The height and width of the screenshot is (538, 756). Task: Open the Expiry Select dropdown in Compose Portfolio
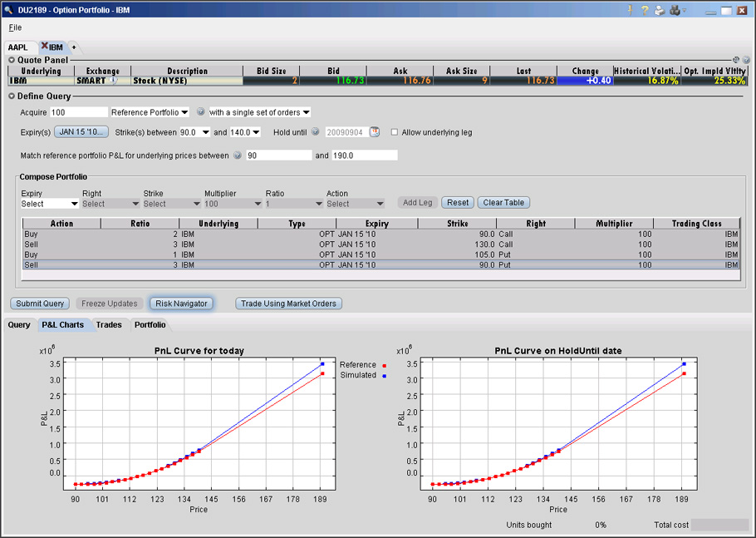click(x=49, y=204)
